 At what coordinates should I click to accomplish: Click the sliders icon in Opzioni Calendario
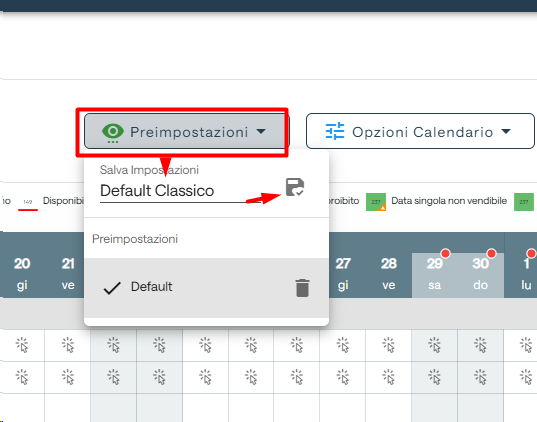[x=335, y=131]
